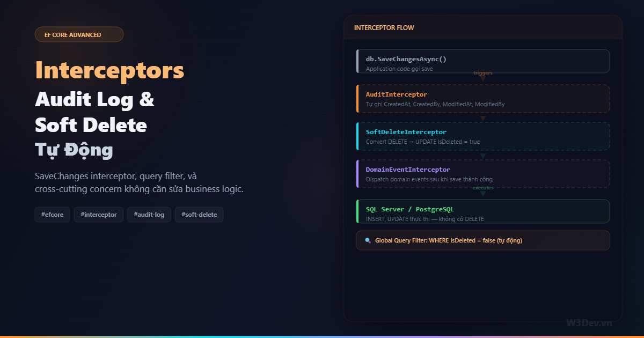
Task: Toggle the #soft-delete tag
Action: click(199, 214)
